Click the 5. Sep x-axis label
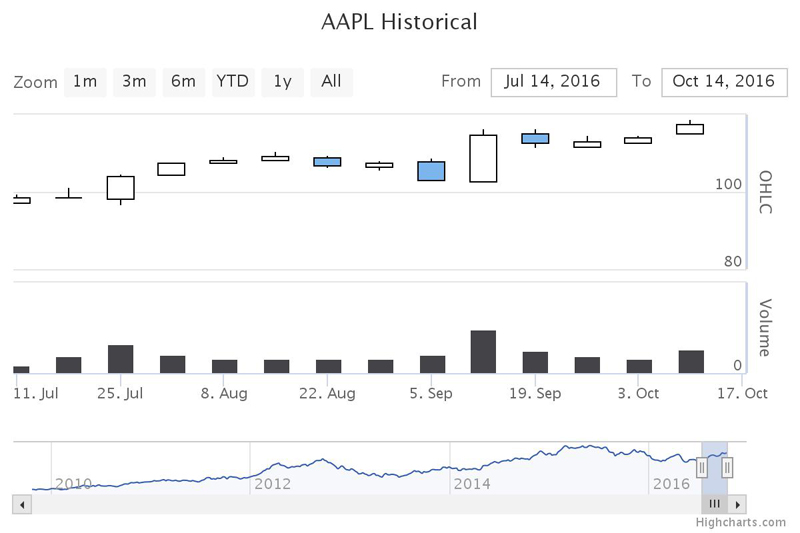The width and height of the screenshot is (800, 533). coord(431,393)
